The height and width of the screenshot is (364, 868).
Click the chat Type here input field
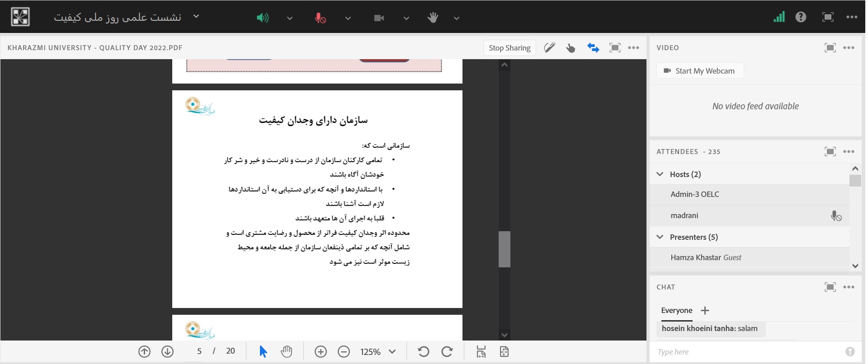[x=748, y=352]
